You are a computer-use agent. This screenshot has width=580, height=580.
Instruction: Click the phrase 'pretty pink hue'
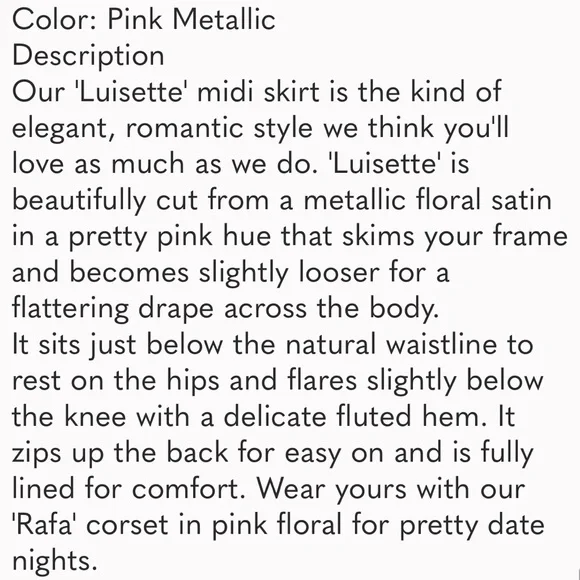[x=170, y=237]
